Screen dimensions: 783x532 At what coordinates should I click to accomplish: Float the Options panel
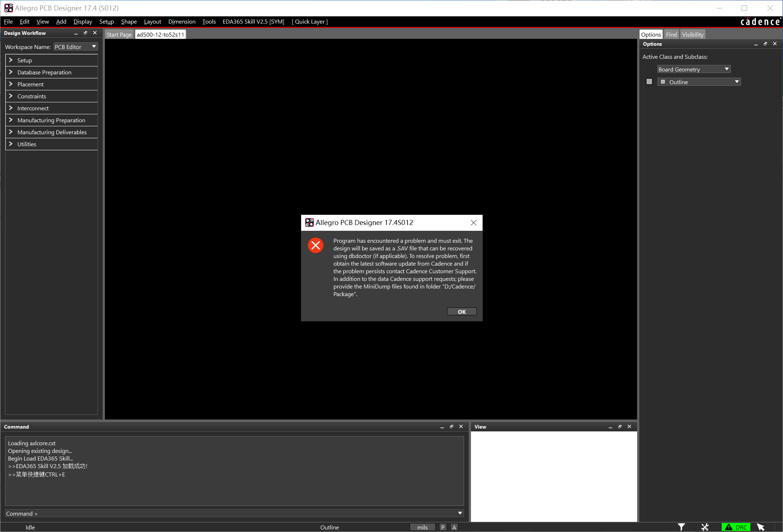tap(765, 44)
